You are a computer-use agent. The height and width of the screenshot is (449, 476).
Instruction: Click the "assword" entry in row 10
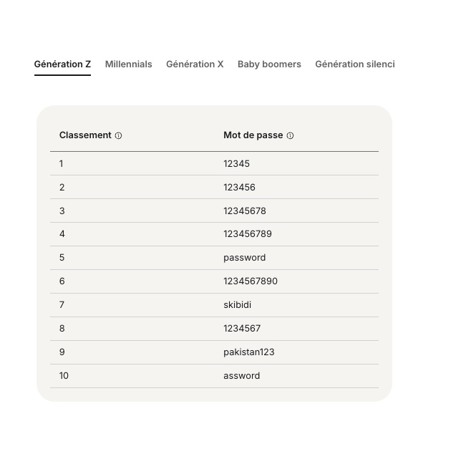pyautogui.click(x=241, y=376)
